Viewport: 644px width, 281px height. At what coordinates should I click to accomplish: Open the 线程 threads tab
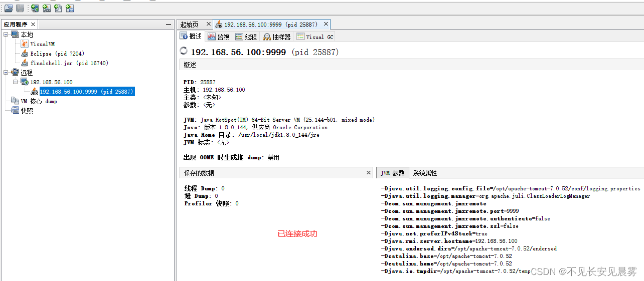click(246, 37)
